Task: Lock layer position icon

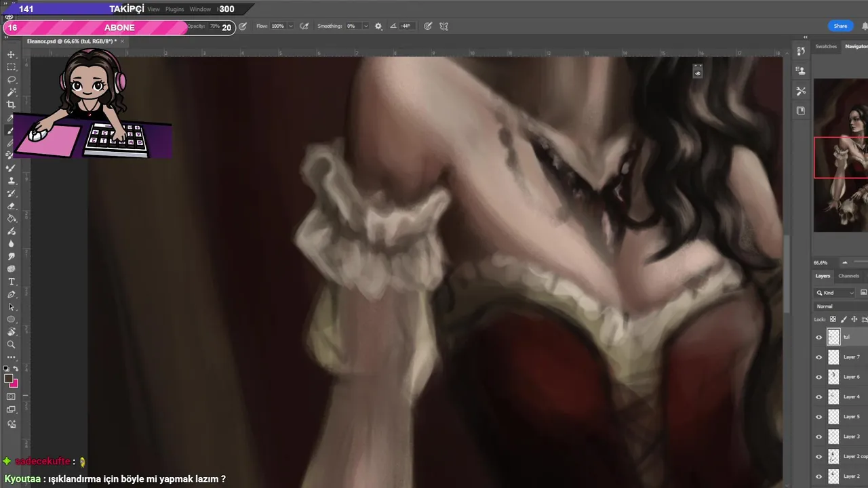Action: [x=854, y=319]
